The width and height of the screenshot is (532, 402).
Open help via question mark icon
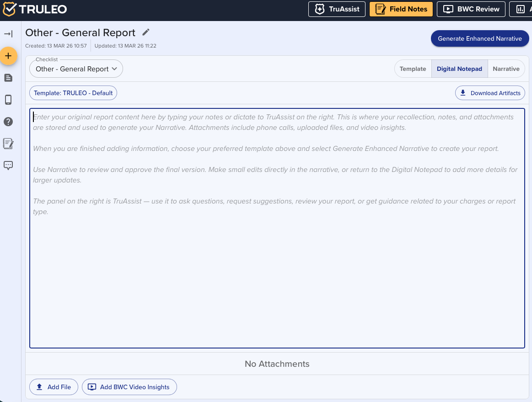click(8, 122)
